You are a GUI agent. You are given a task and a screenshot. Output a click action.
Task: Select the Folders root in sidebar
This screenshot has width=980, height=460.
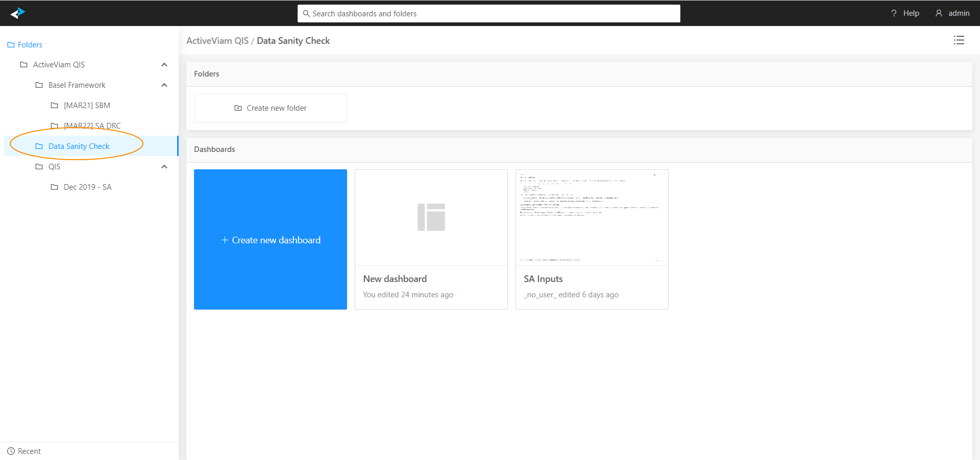pyautogui.click(x=25, y=45)
